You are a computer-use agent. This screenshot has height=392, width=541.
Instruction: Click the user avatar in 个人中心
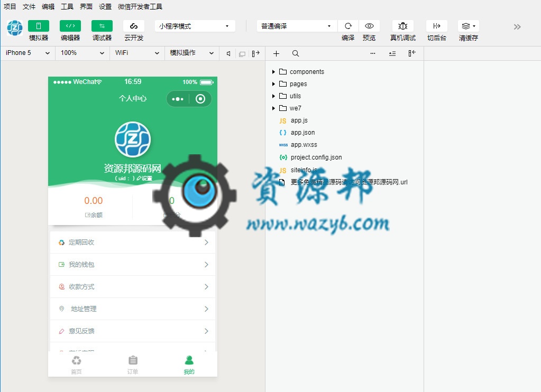pos(133,139)
